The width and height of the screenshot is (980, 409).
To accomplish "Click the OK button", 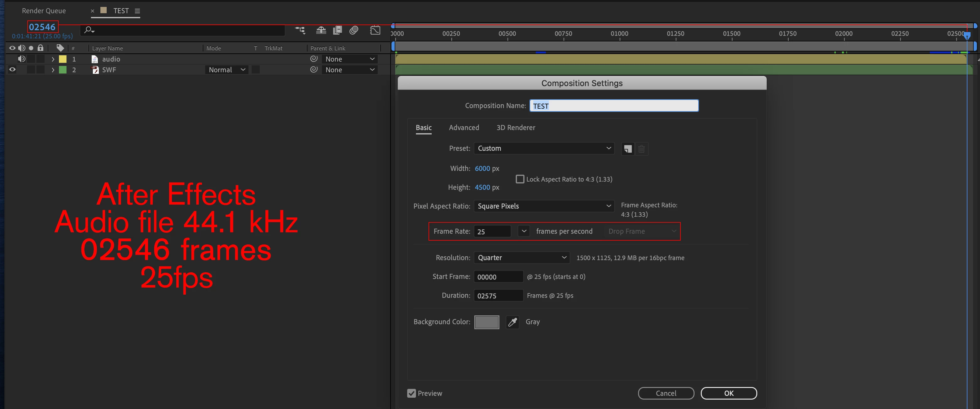I will click(728, 393).
